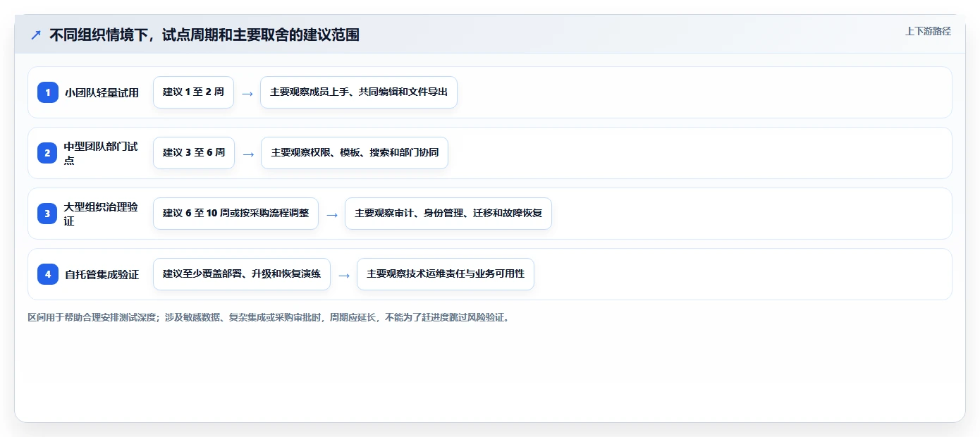Select the number 2 badge for 中型团队部门试点
The width and height of the screenshot is (980, 437).
click(x=48, y=153)
